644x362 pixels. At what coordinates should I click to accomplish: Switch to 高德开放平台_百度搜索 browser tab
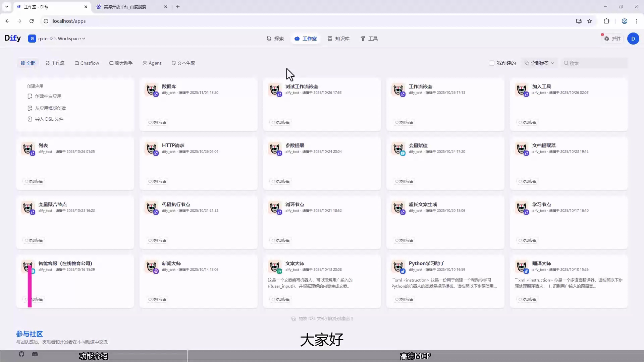131,7
